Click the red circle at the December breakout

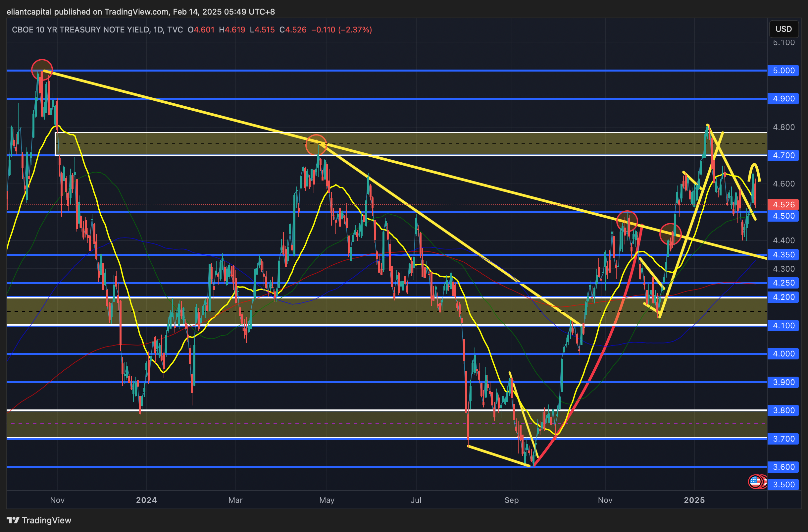point(670,234)
